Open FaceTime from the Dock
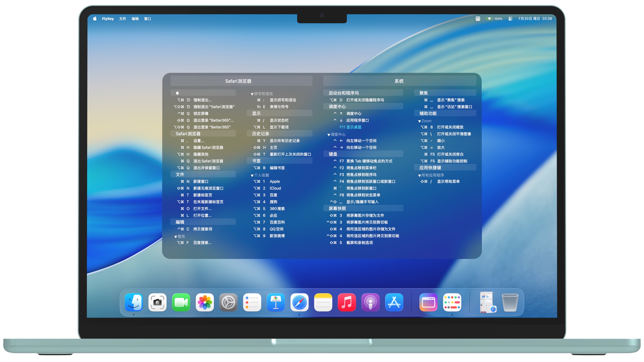Image resolution: width=644 pixels, height=362 pixels. pyautogui.click(x=181, y=303)
